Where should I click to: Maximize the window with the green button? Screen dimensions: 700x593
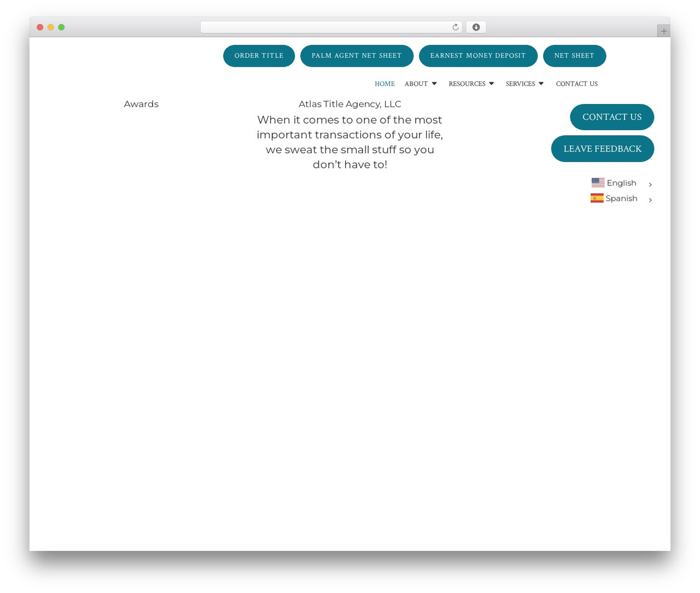click(x=61, y=27)
